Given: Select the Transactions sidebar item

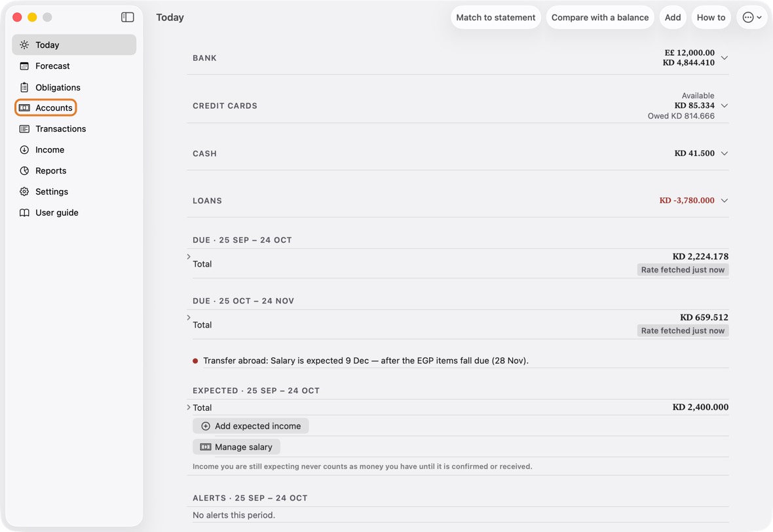Looking at the screenshot, I should (74, 128).
